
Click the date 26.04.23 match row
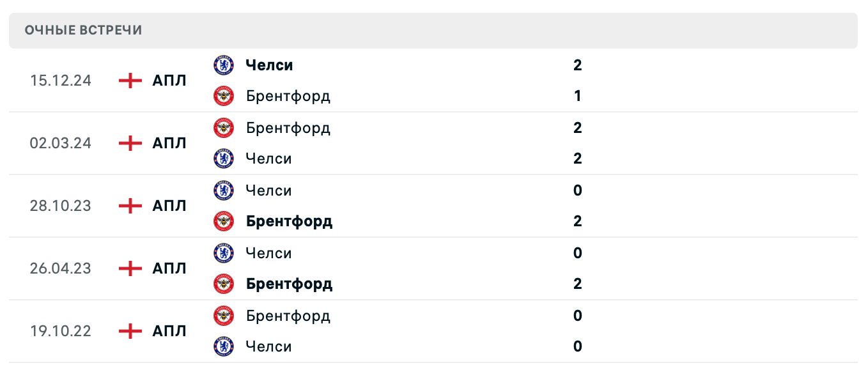tap(61, 268)
